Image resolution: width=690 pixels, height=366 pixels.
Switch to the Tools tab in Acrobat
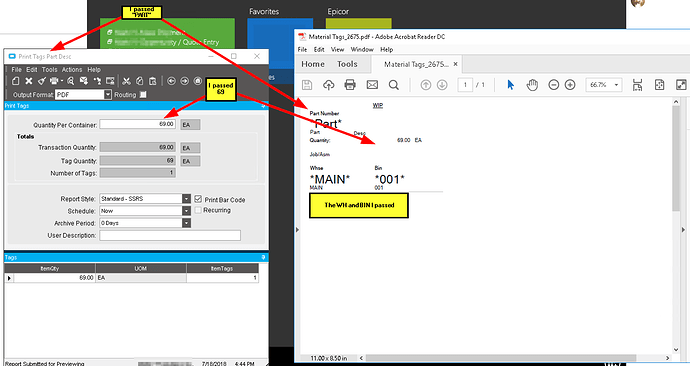tap(347, 64)
